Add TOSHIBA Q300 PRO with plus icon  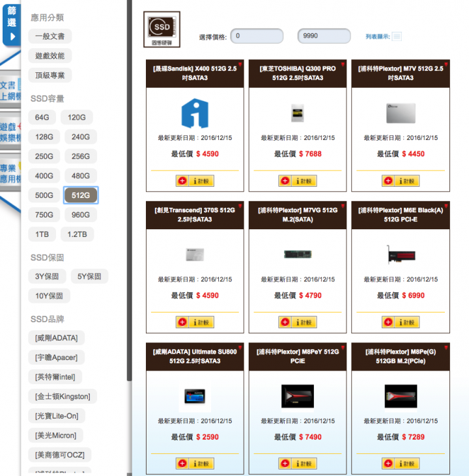pos(285,181)
